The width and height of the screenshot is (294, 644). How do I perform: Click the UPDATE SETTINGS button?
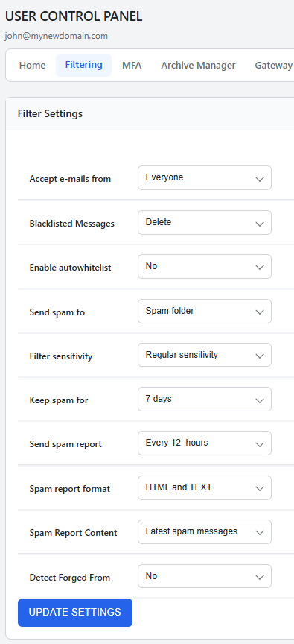(75, 613)
